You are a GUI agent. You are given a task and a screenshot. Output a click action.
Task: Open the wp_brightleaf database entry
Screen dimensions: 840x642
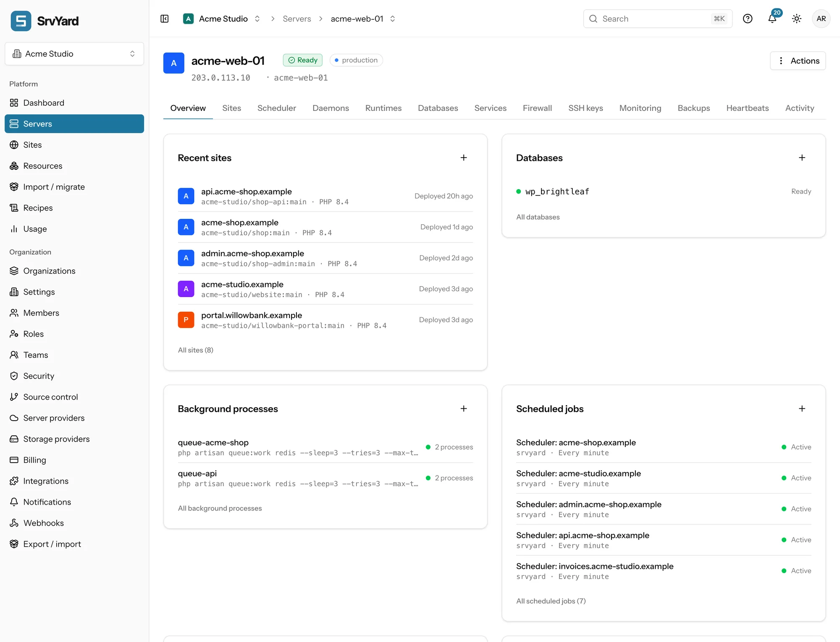(664, 192)
